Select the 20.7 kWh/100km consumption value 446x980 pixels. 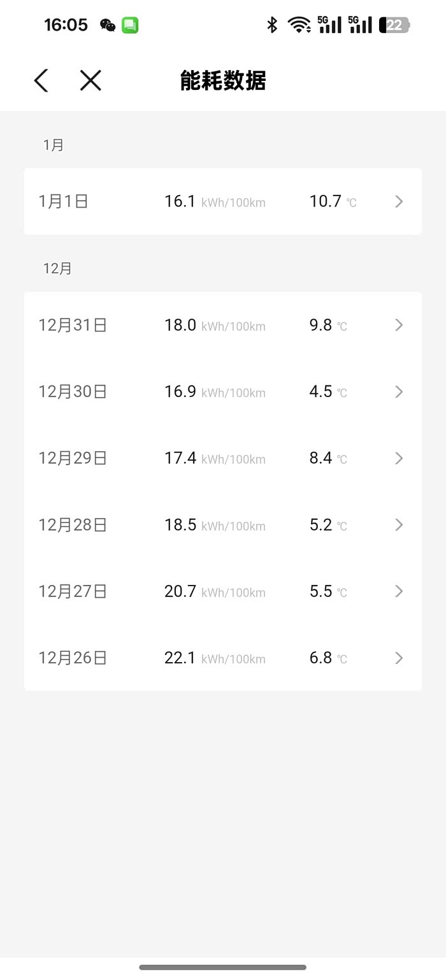pyautogui.click(x=214, y=591)
